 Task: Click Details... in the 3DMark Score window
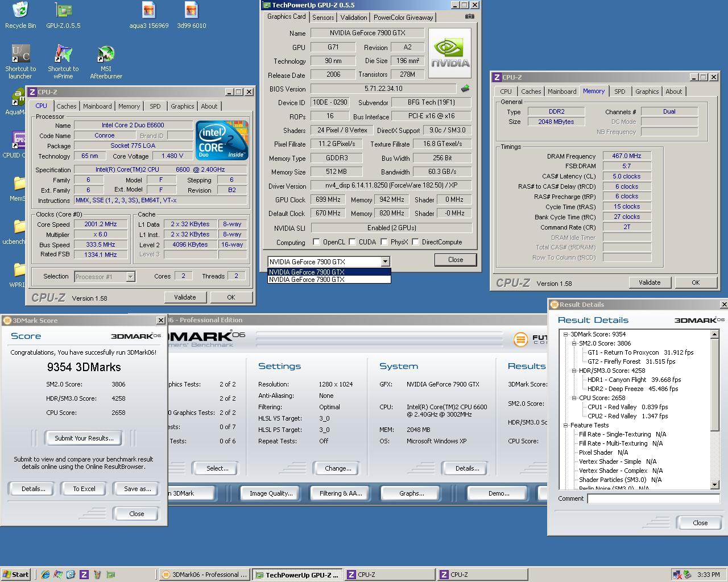tap(33, 489)
